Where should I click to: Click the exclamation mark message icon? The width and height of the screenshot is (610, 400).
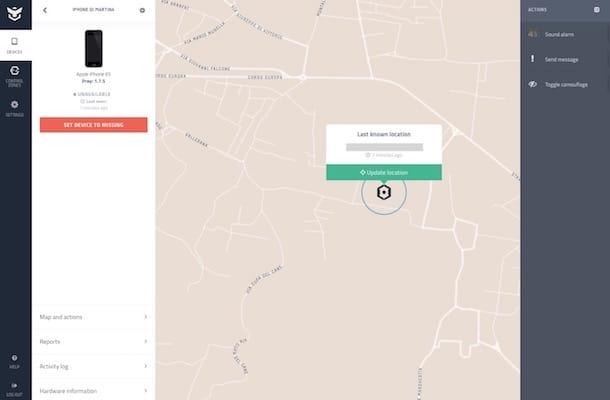point(533,59)
